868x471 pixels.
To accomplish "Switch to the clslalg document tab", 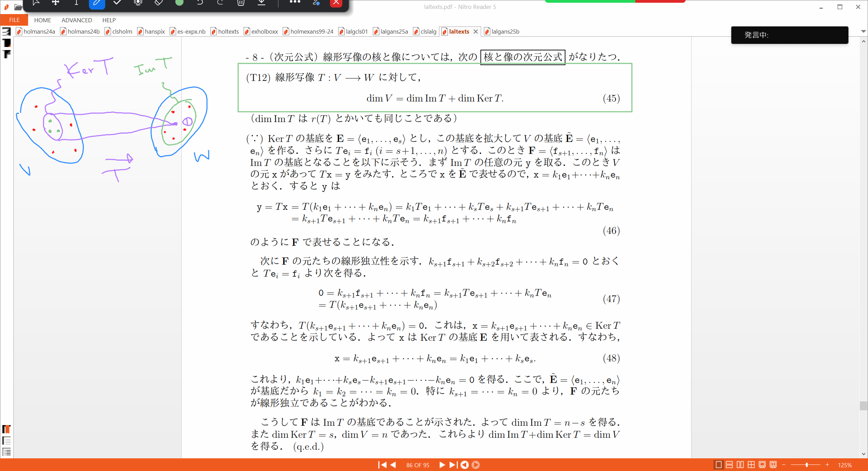I will [425, 32].
